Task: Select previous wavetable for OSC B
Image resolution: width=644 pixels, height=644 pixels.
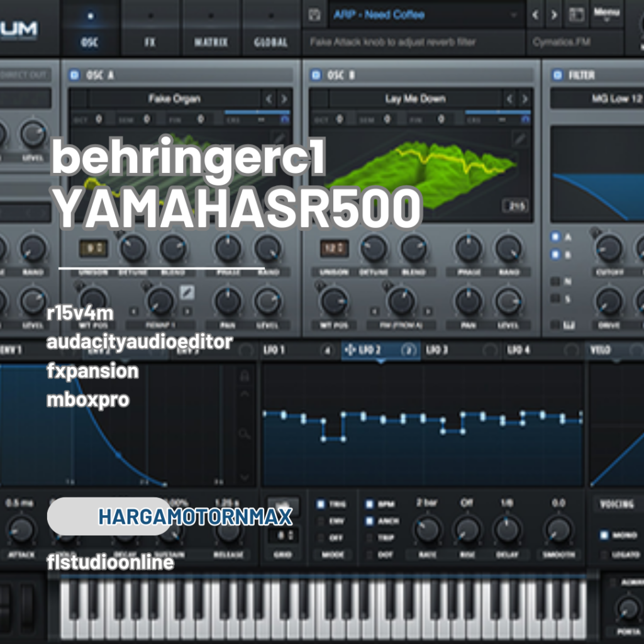Action: 509,99
